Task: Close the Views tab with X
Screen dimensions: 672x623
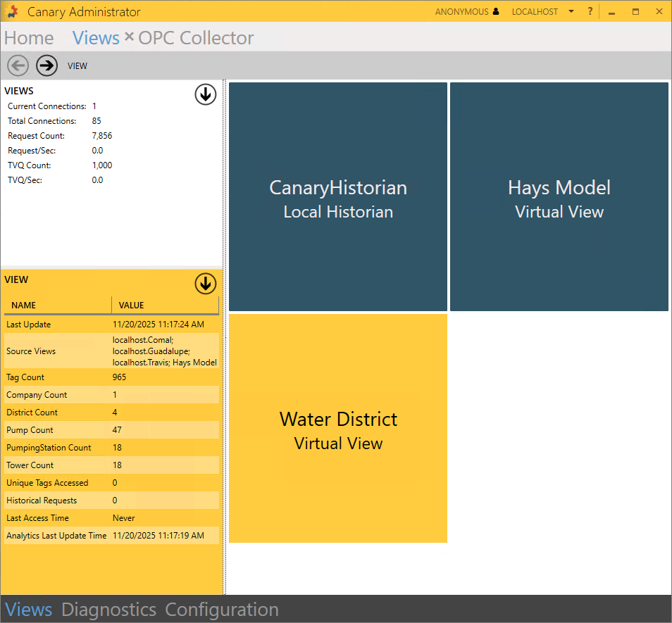Action: pyautogui.click(x=129, y=37)
